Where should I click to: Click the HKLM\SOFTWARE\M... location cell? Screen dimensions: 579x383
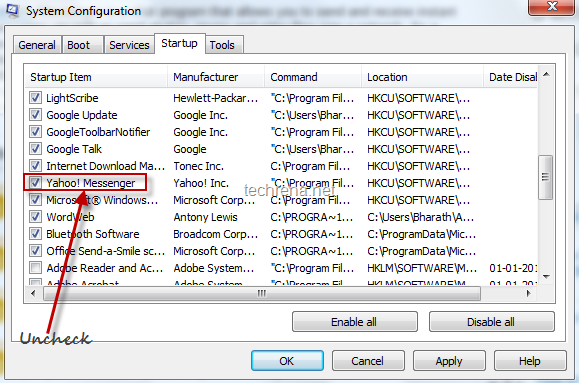[422, 268]
